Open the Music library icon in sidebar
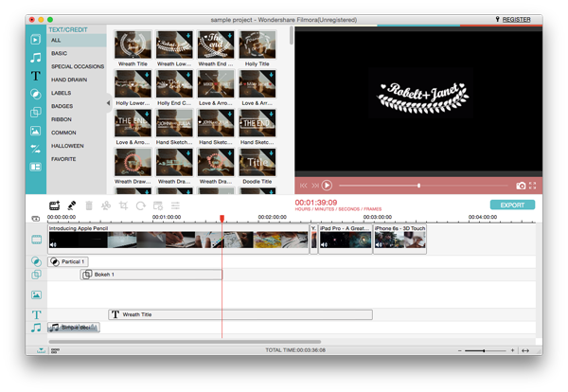 (x=36, y=58)
